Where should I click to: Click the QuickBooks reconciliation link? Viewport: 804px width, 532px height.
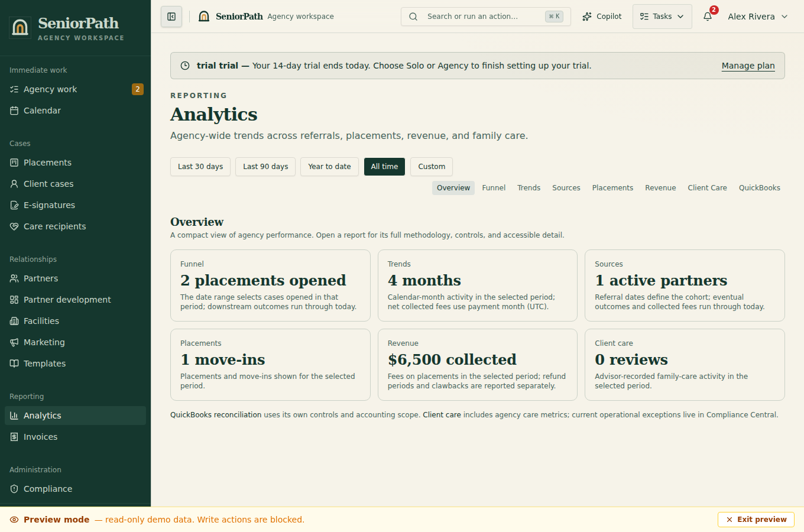pyautogui.click(x=216, y=415)
